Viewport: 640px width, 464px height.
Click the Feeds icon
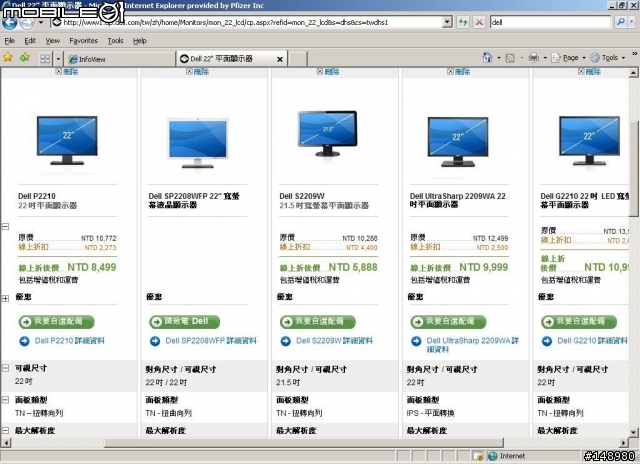pyautogui.click(x=510, y=58)
